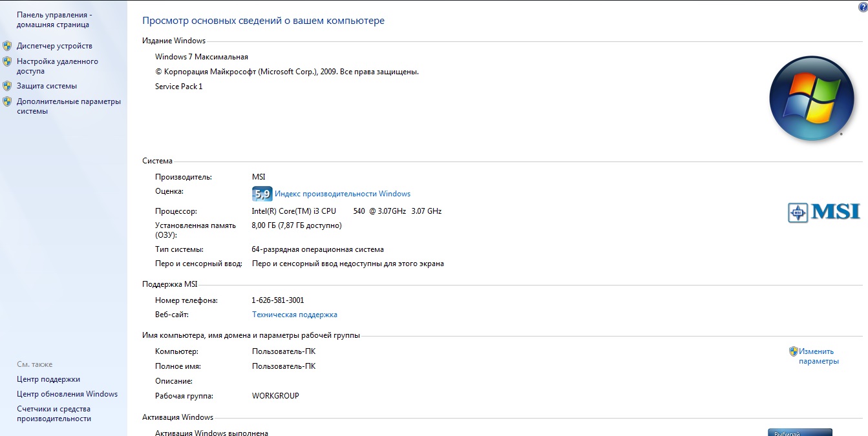Open Защита системы link

(47, 86)
